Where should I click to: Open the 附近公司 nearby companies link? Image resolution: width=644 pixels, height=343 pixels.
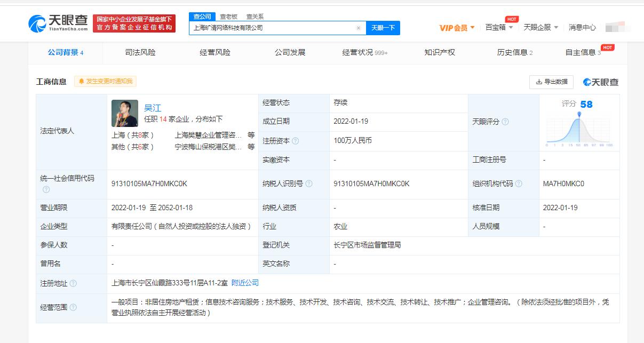pyautogui.click(x=245, y=283)
